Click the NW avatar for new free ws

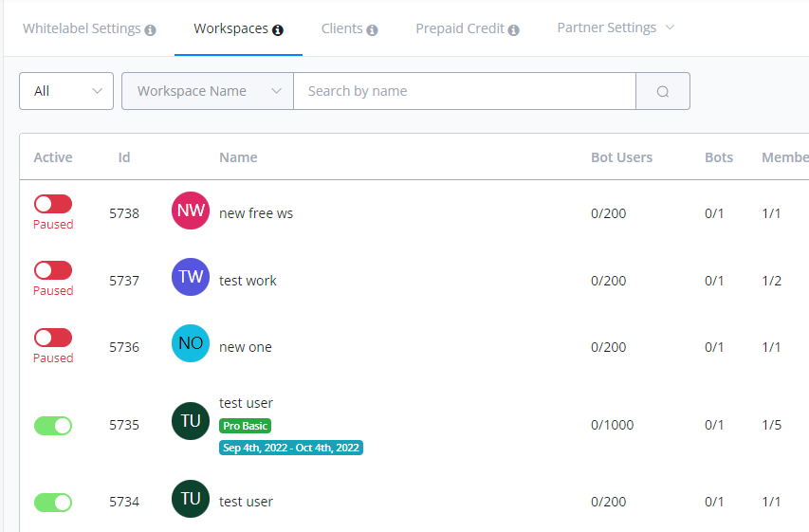(191, 211)
